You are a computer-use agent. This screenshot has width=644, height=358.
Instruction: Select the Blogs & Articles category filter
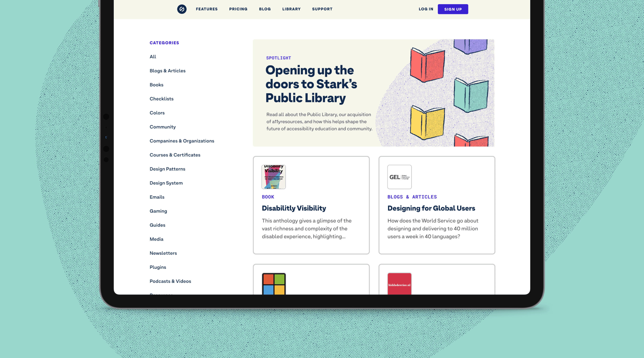pyautogui.click(x=167, y=71)
